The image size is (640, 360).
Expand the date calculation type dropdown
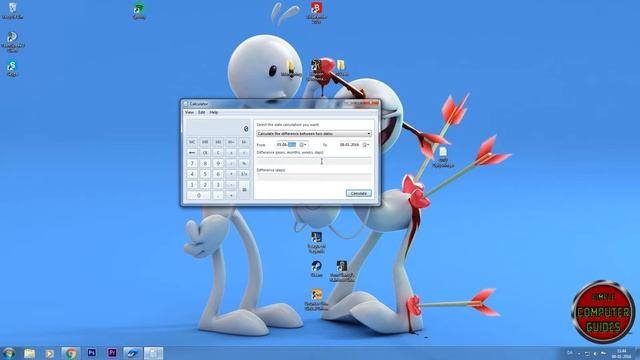coord(314,133)
